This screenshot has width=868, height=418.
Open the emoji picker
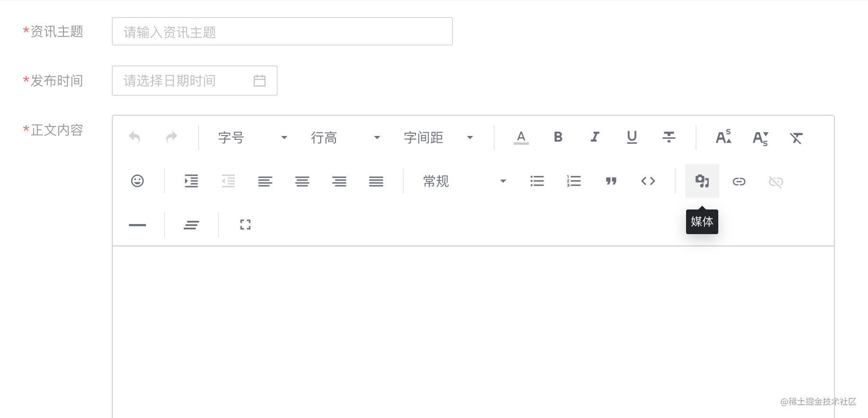(137, 181)
